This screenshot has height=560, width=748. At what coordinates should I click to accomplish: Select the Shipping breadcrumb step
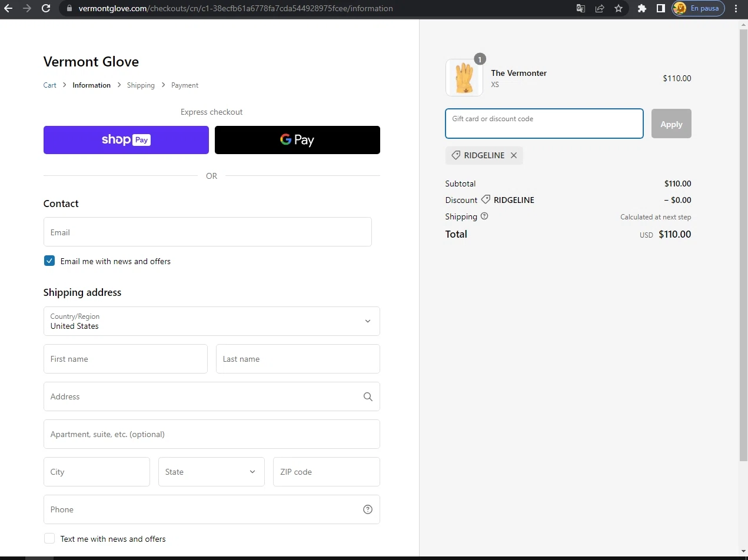141,85
